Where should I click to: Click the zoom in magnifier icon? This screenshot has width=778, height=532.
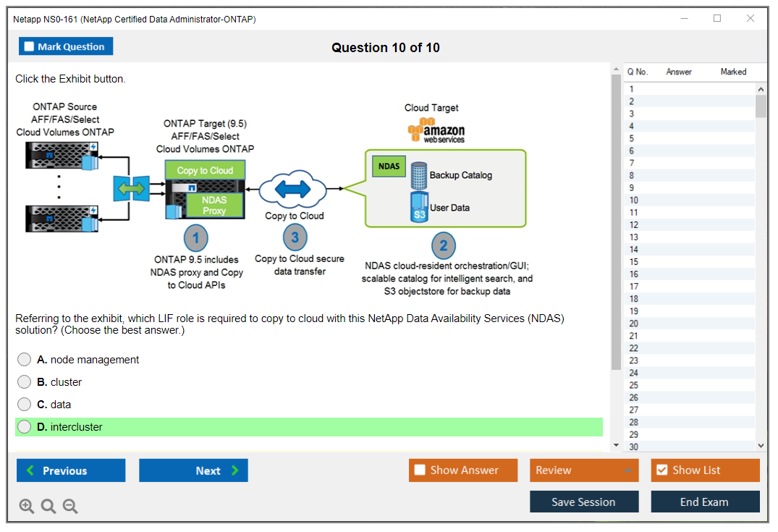27,507
